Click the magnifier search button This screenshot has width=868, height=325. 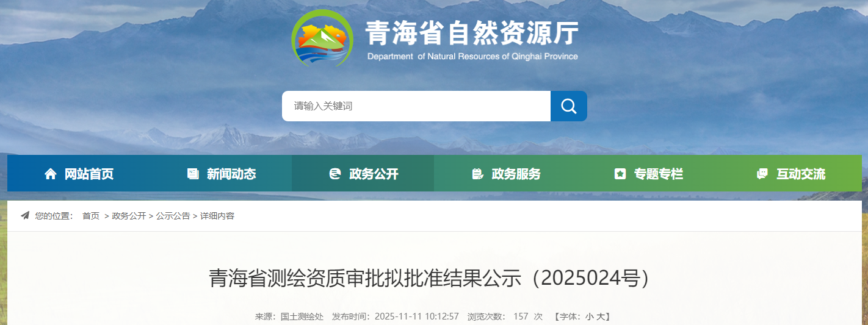[568, 106]
